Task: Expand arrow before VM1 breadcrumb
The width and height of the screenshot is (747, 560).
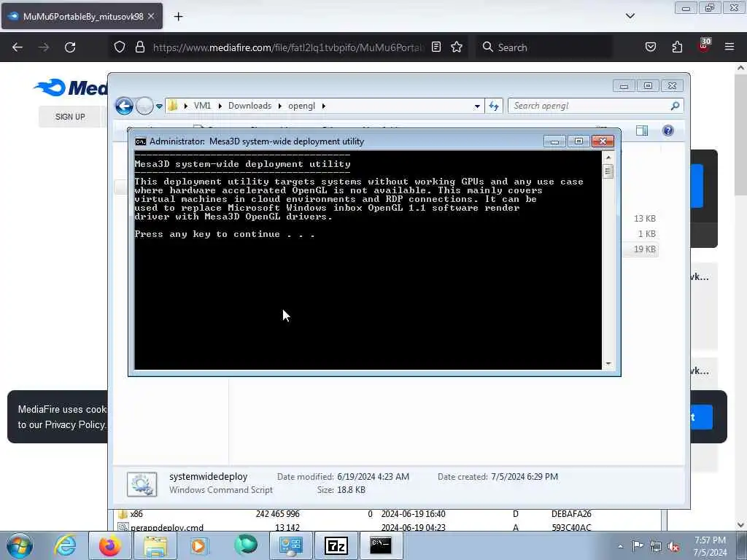Action: (186, 106)
